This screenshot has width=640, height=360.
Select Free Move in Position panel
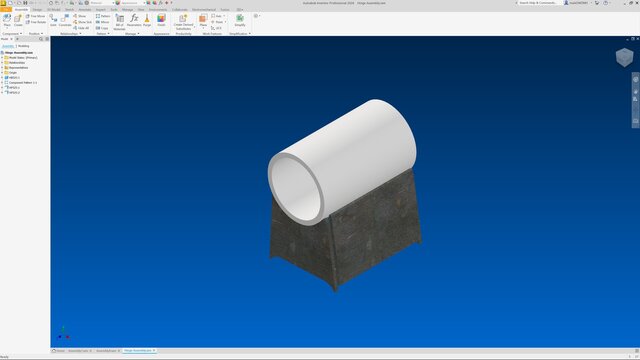36,16
